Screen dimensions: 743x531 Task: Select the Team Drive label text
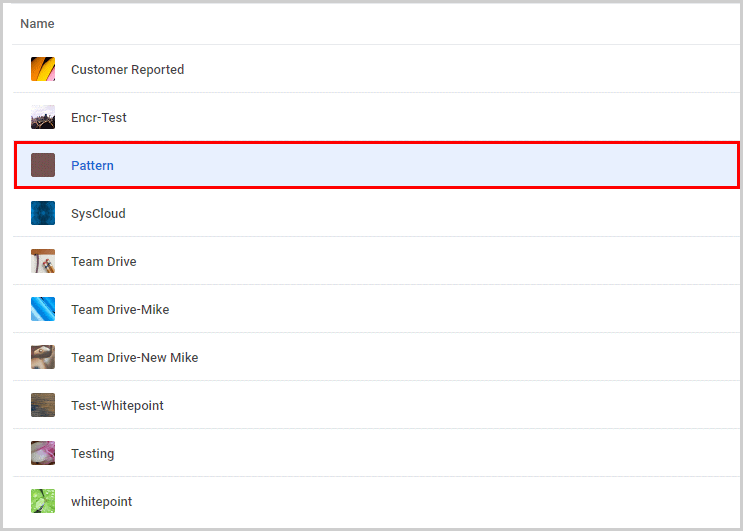[x=103, y=262]
